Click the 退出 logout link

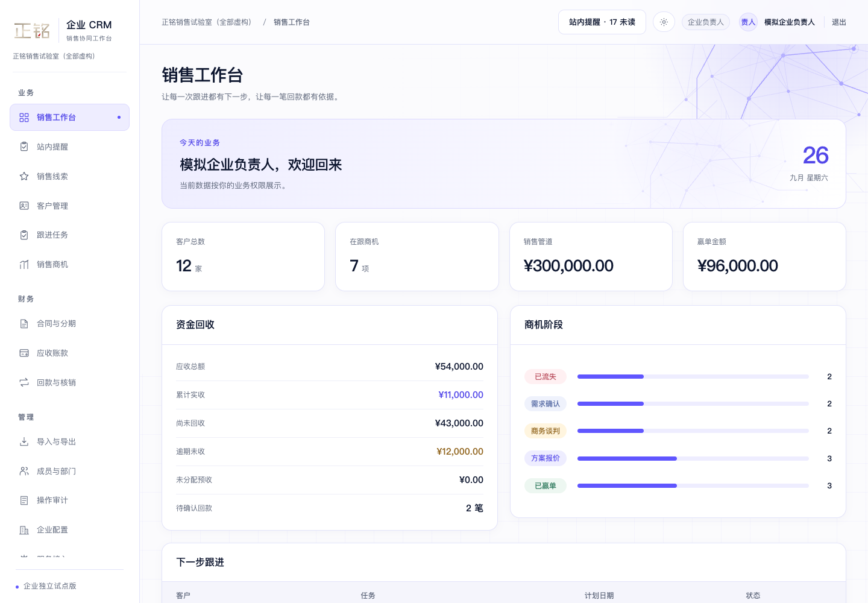pos(839,22)
